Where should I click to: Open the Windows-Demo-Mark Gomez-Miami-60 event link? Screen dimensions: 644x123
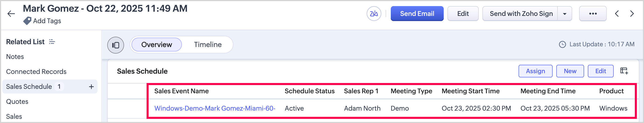pos(215,108)
